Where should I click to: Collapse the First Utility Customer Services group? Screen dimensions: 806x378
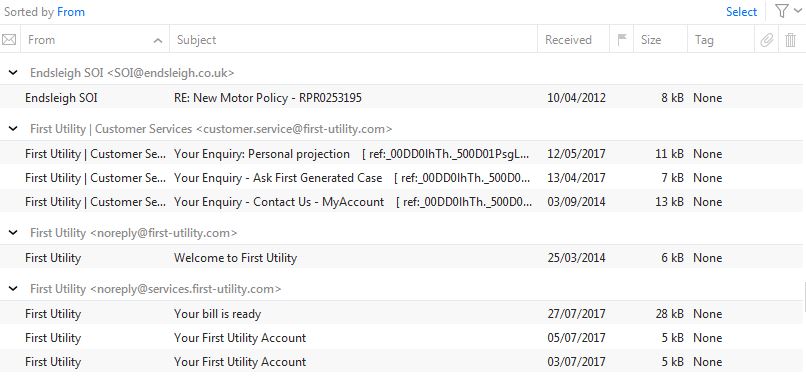pos(13,129)
